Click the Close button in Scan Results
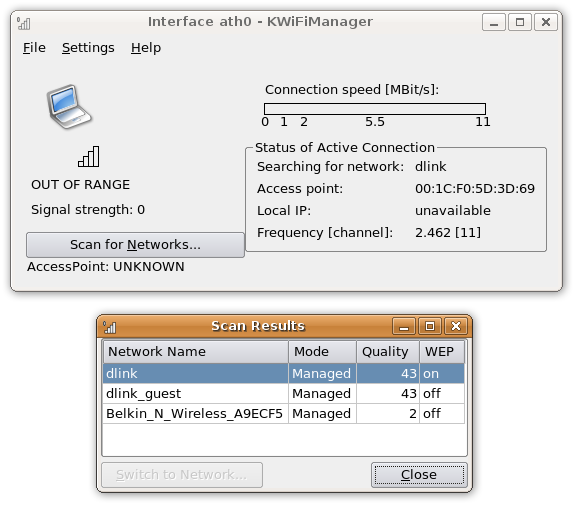This screenshot has width=573, height=505. 419,475
